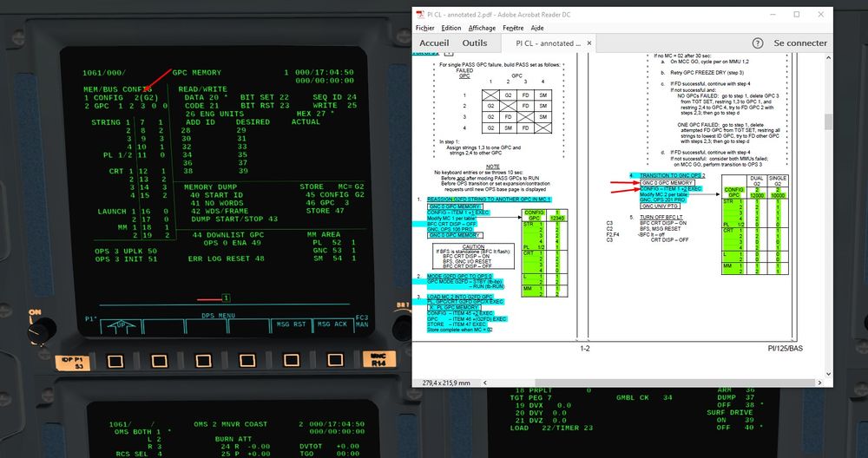The image size is (868, 458).
Task: Click the scroll up arrow in the PDF view
Action: (828, 57)
